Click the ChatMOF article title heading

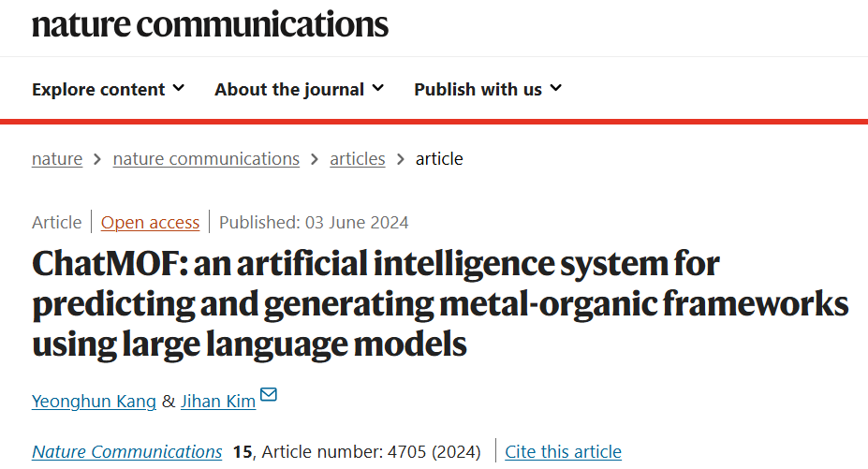440,303
